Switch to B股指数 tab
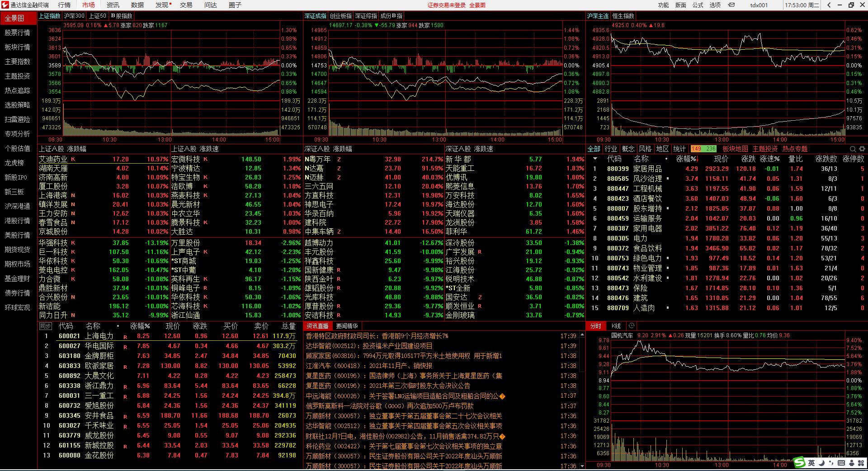 click(x=122, y=16)
